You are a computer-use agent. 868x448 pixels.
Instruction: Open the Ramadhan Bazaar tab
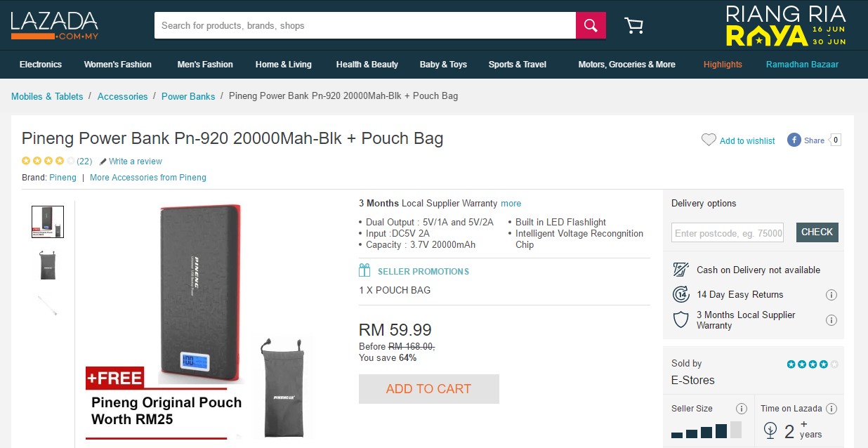pos(802,65)
